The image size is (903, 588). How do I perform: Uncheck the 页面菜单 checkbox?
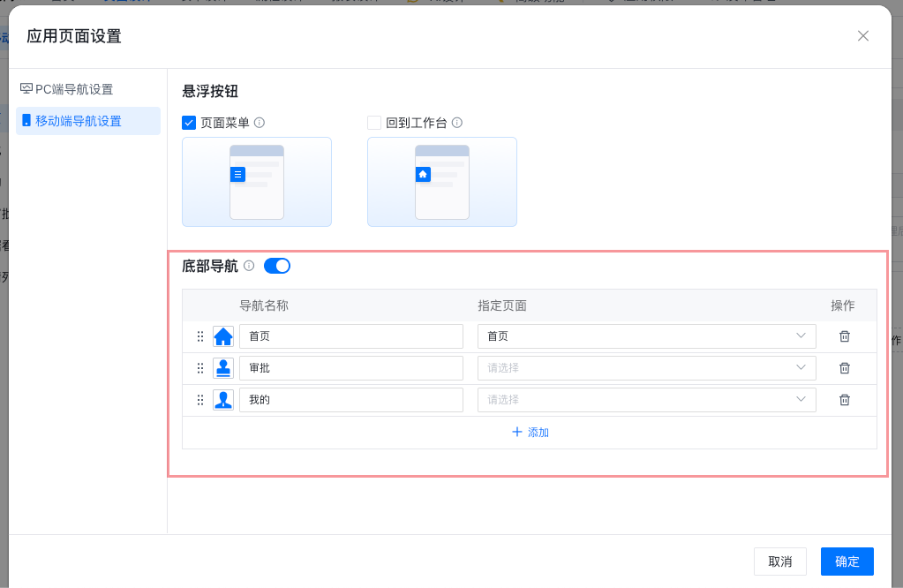click(x=189, y=123)
